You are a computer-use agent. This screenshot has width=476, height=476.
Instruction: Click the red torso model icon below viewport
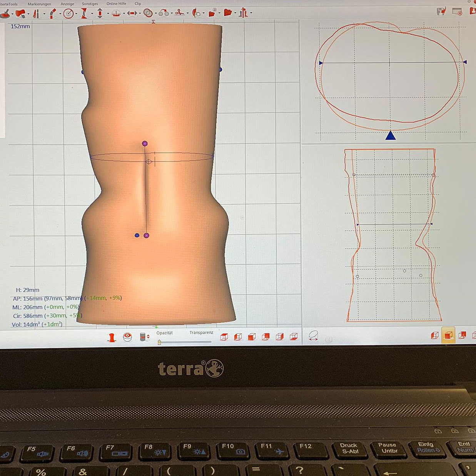click(112, 337)
